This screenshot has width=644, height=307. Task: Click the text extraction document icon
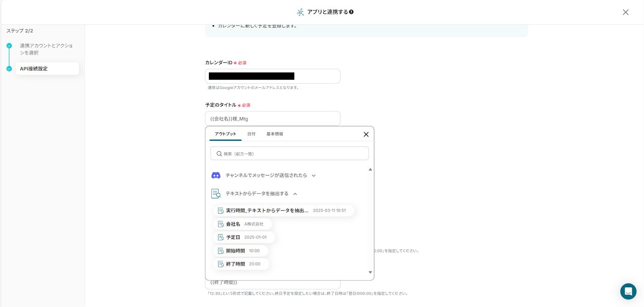(x=216, y=194)
